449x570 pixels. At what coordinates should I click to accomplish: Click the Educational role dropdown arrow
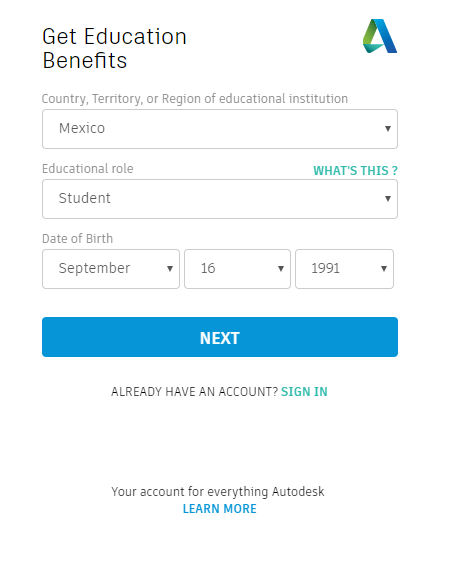(x=388, y=198)
